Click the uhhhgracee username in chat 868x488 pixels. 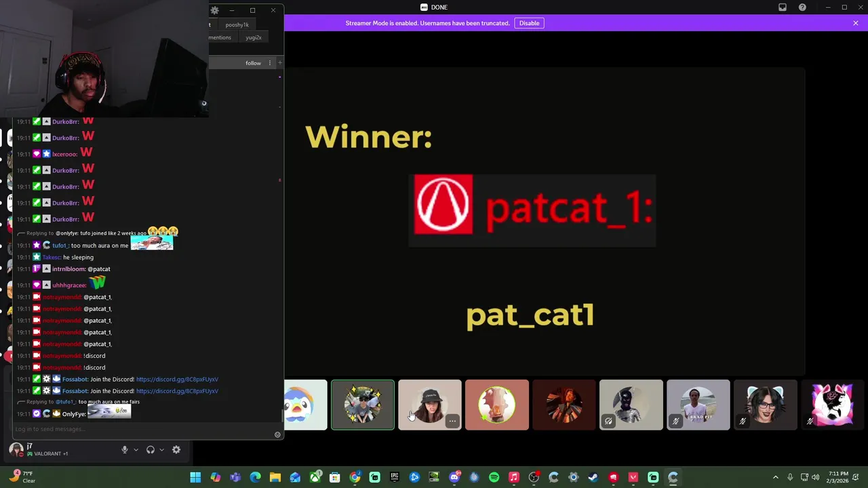68,285
